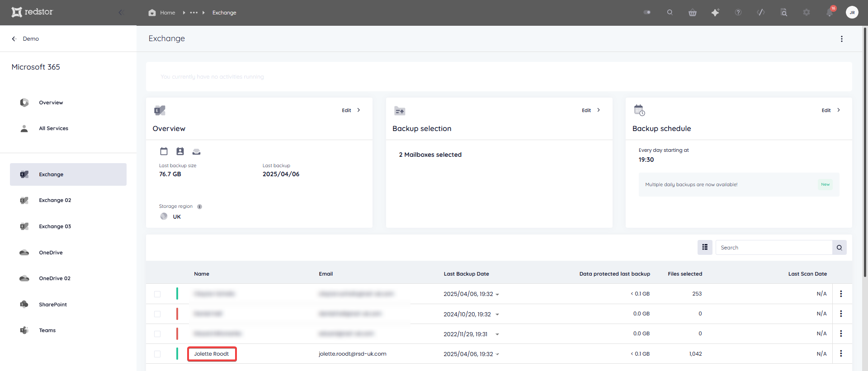Screen dimensions: 868x371
Task: Open global search magnifier in top bar
Action: pyautogui.click(x=670, y=13)
